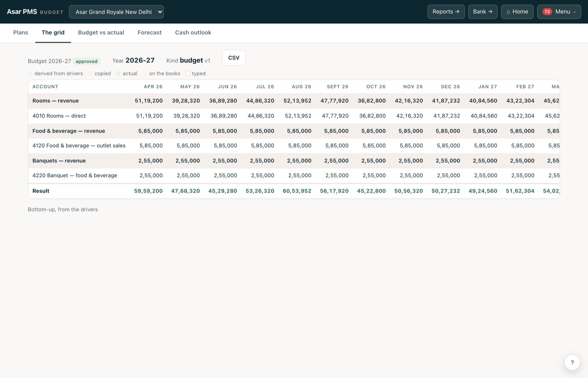Click 4010 Rooms — direct value 40,84,560

click(484, 116)
